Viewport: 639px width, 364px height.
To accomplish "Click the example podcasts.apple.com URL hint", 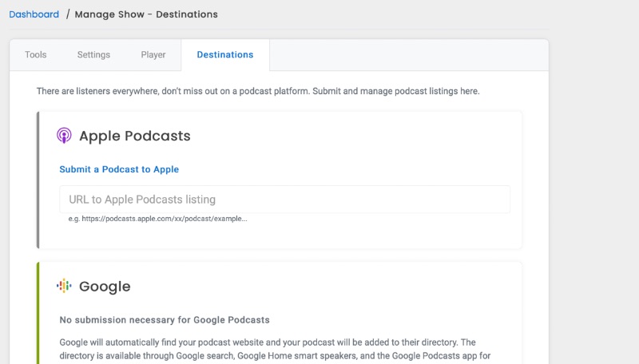I will tap(157, 219).
